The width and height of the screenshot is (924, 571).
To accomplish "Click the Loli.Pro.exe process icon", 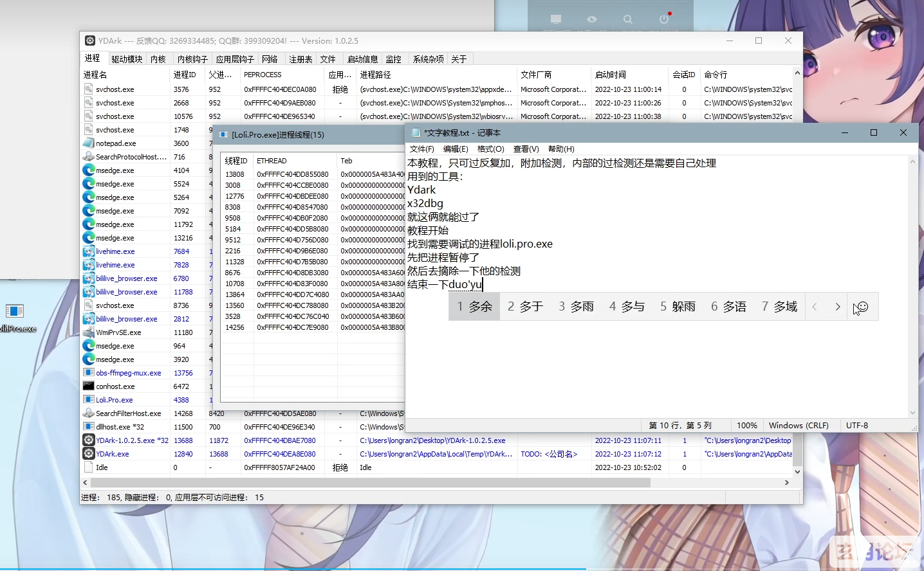I will pos(89,400).
